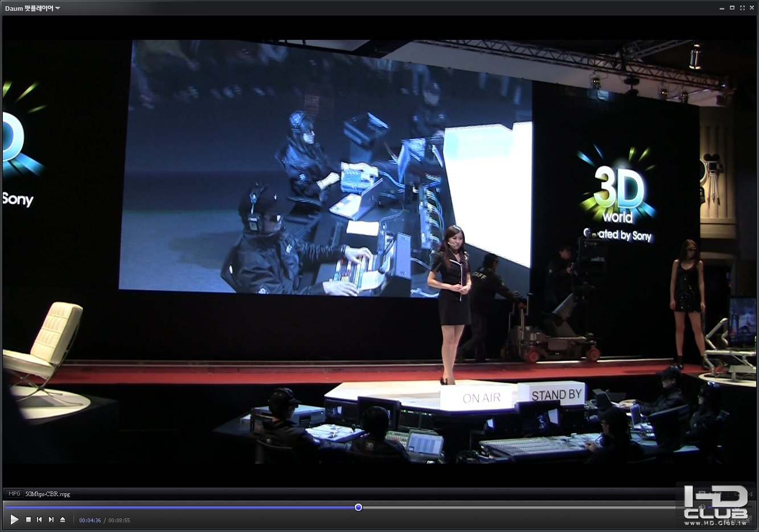Maximize the player window

732,8
